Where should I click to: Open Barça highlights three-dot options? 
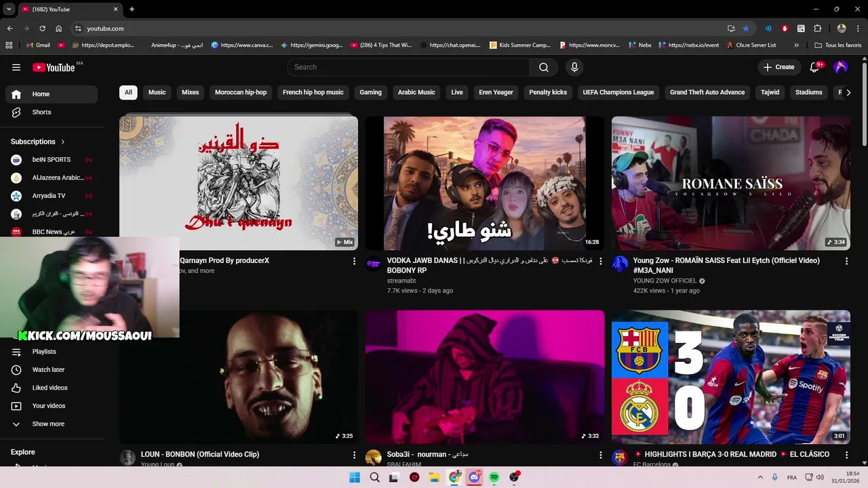(846, 455)
